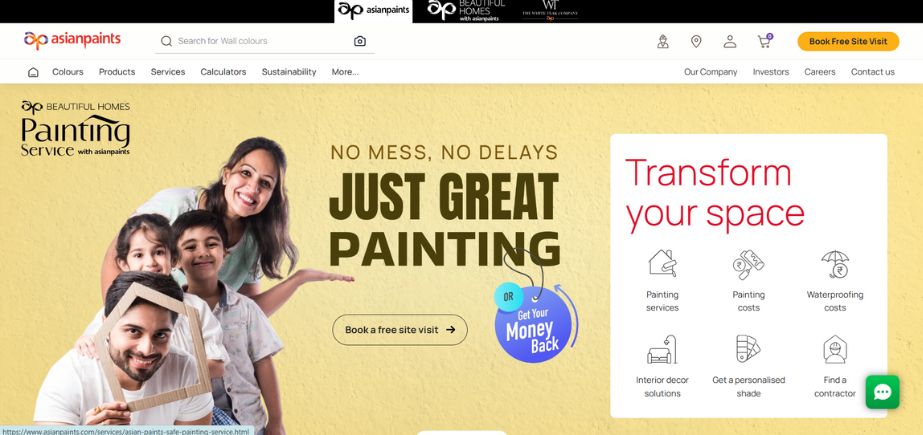Switch to the Beautiful Homes brand tab
The height and width of the screenshot is (435, 923).
click(466, 11)
